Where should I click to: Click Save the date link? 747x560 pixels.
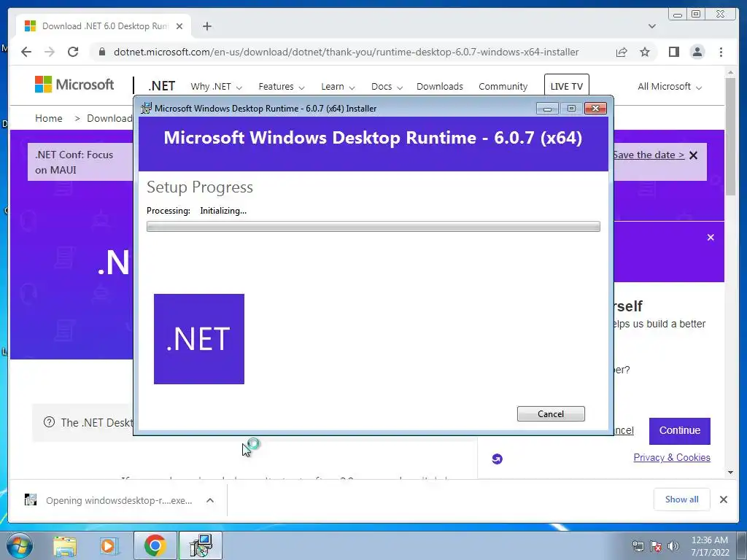coord(649,155)
